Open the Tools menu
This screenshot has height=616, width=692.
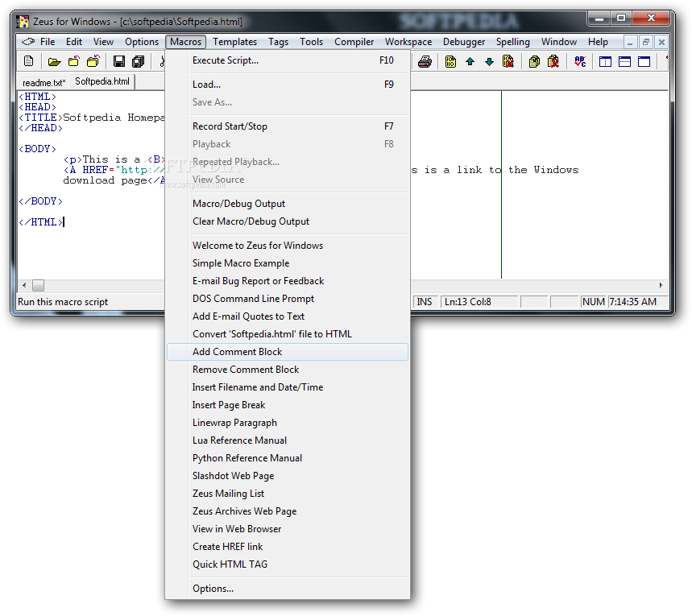311,42
